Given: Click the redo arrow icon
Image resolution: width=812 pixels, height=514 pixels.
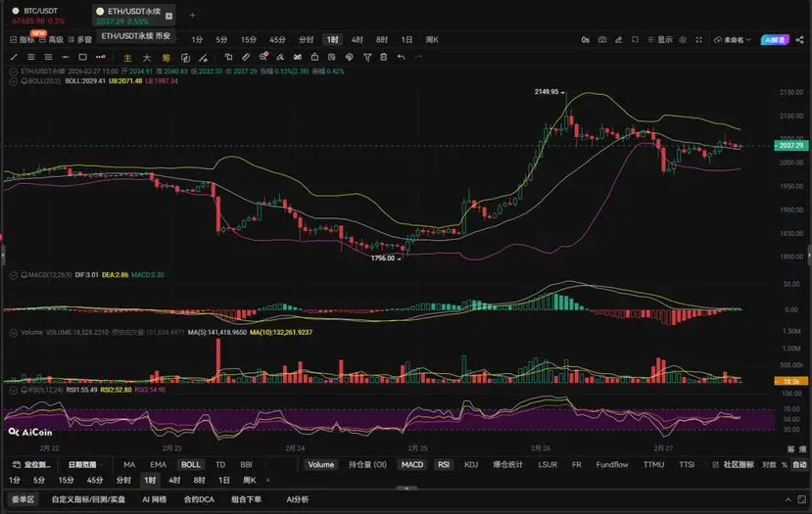Looking at the screenshot, I should coord(418,57).
